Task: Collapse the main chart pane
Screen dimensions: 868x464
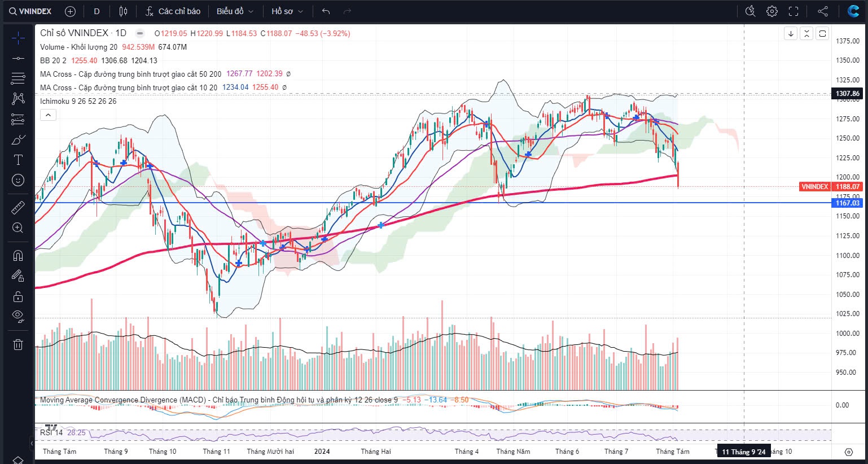Action: (806, 33)
